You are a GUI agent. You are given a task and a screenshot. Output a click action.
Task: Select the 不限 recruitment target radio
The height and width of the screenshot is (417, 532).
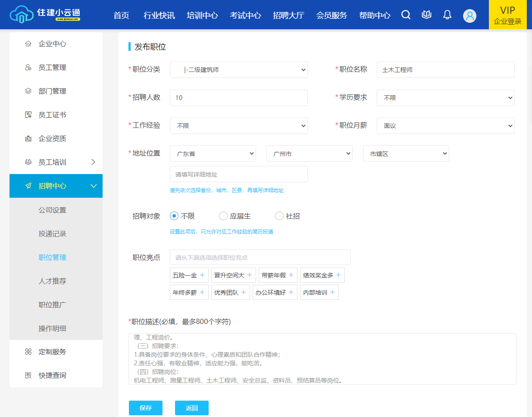(174, 216)
